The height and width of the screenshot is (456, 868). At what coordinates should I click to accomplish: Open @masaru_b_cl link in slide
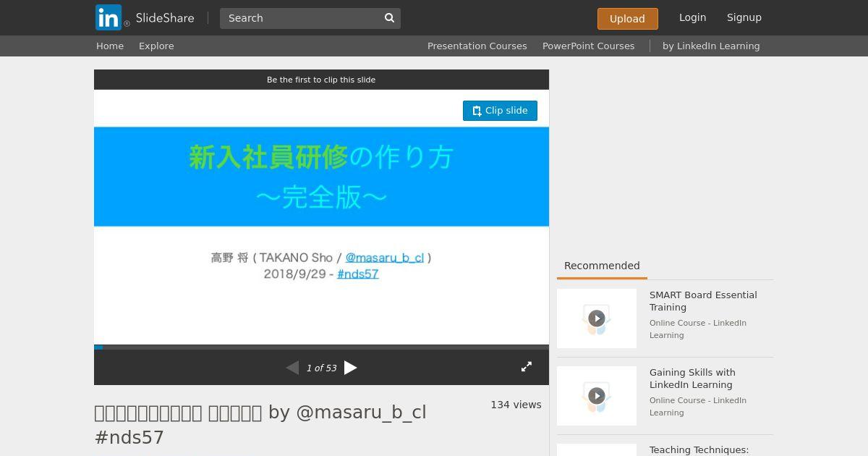(x=384, y=258)
